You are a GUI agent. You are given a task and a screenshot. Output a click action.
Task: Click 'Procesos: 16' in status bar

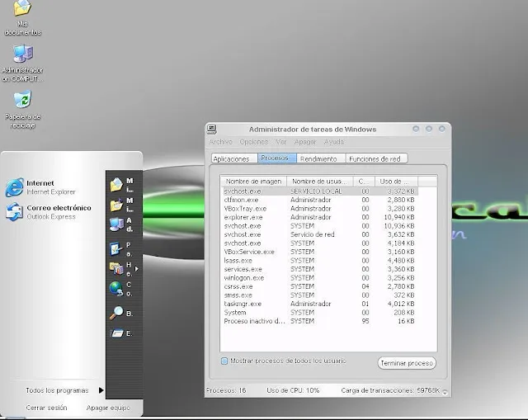(x=226, y=390)
